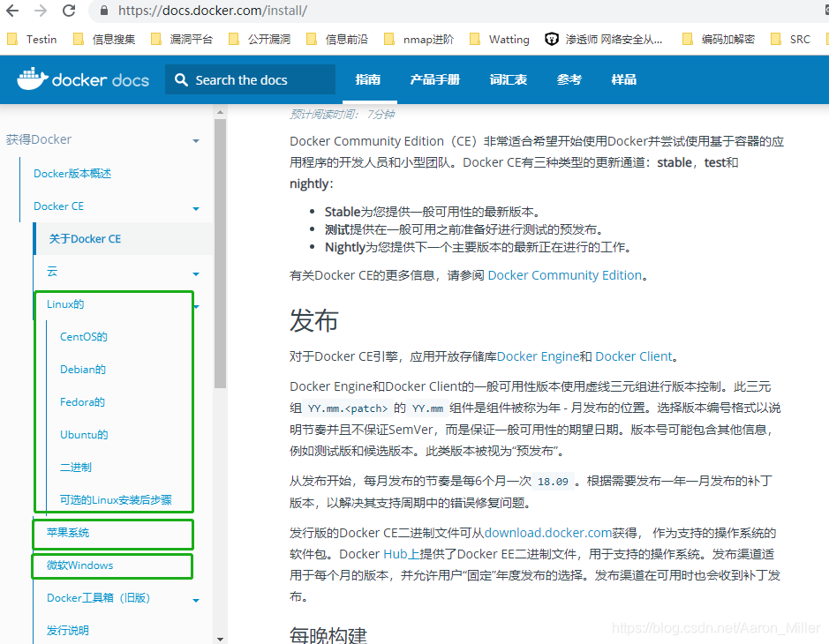Click the sidebar scrollbar up arrow
This screenshot has height=644, width=829.
221,112
